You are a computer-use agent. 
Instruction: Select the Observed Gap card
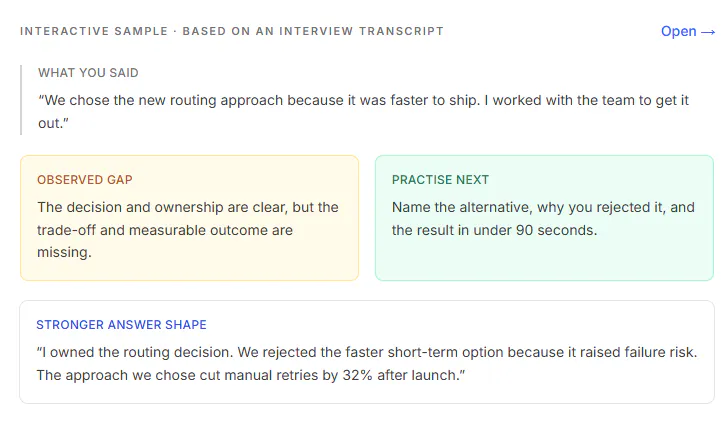[x=189, y=218]
